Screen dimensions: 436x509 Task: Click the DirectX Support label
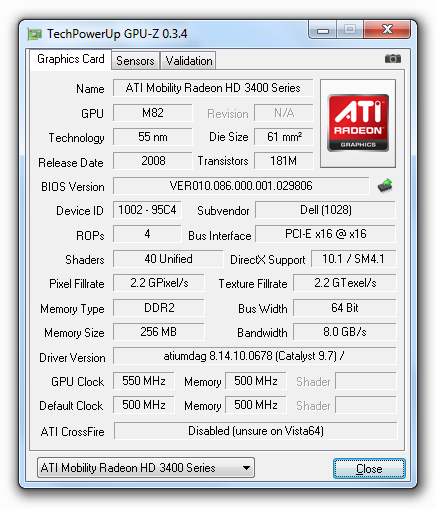[268, 260]
